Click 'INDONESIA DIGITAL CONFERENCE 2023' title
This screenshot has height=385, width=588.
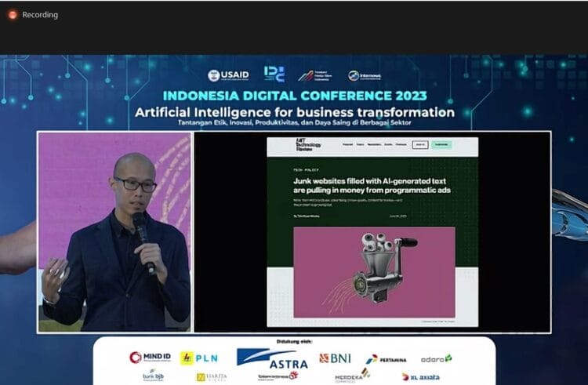coord(295,96)
